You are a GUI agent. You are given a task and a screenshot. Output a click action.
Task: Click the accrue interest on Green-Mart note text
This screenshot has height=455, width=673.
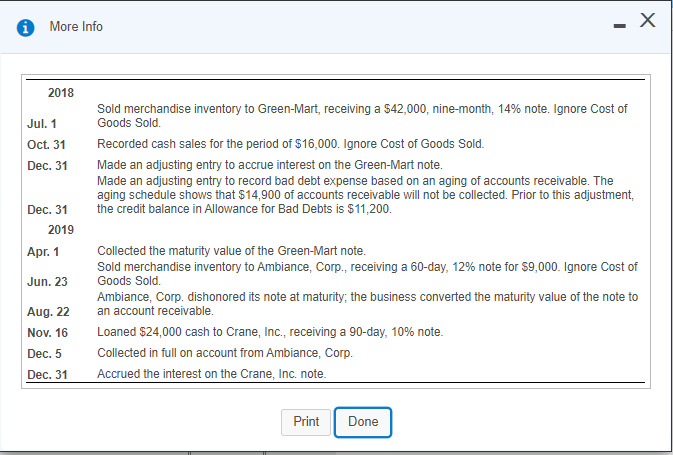coord(270,165)
